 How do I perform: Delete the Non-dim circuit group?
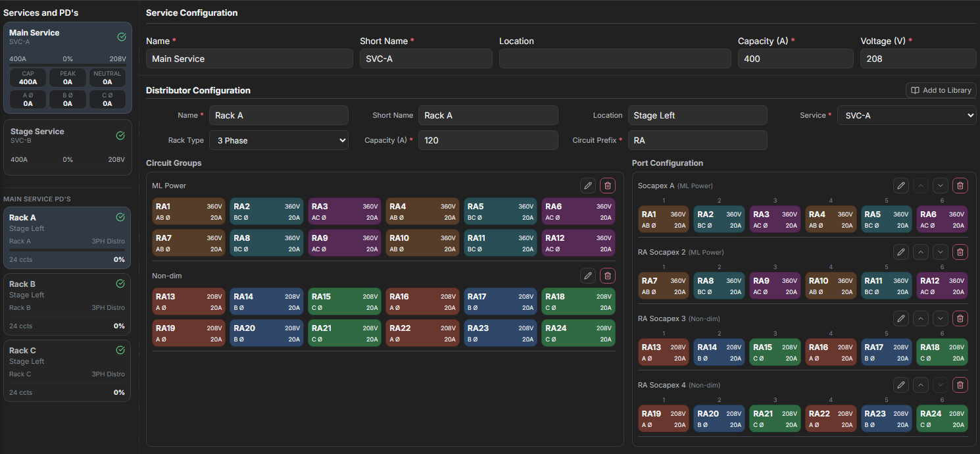coord(608,276)
